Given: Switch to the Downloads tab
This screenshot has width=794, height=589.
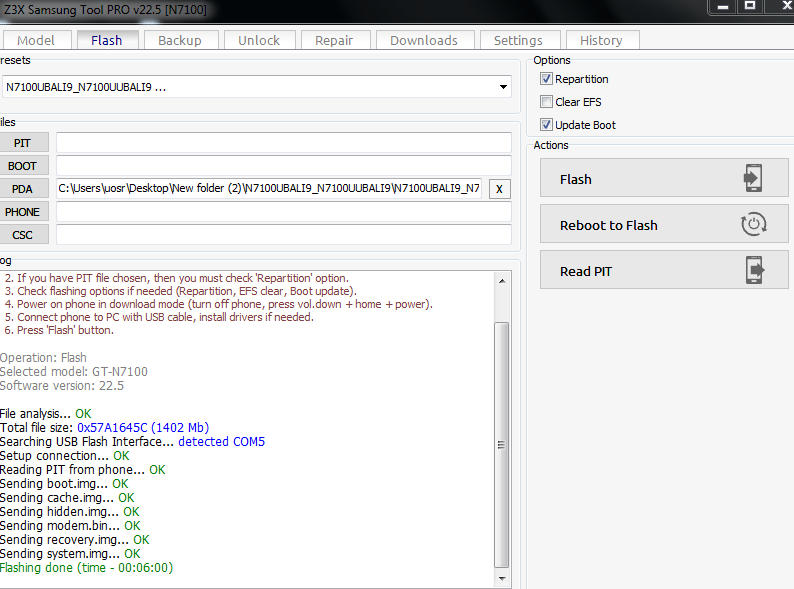Looking at the screenshot, I should click(424, 40).
